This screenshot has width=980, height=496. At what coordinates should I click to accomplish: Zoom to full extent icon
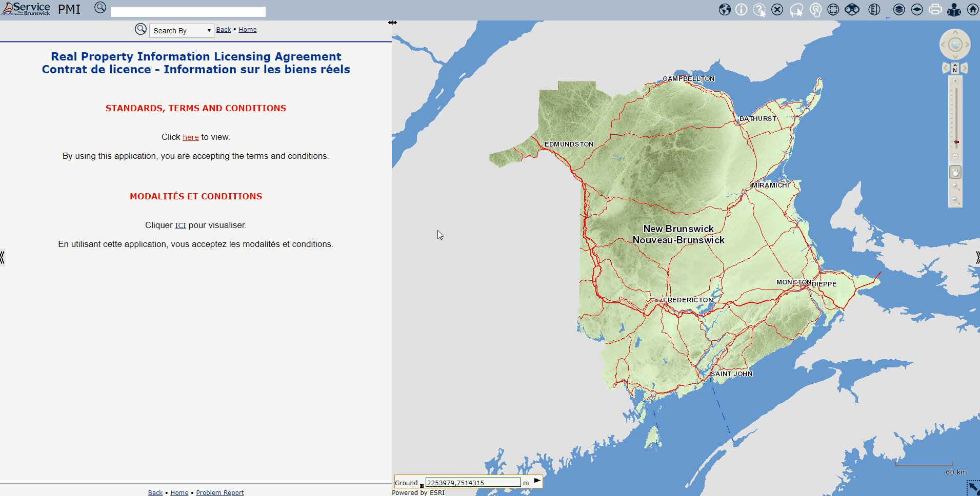(x=833, y=9)
